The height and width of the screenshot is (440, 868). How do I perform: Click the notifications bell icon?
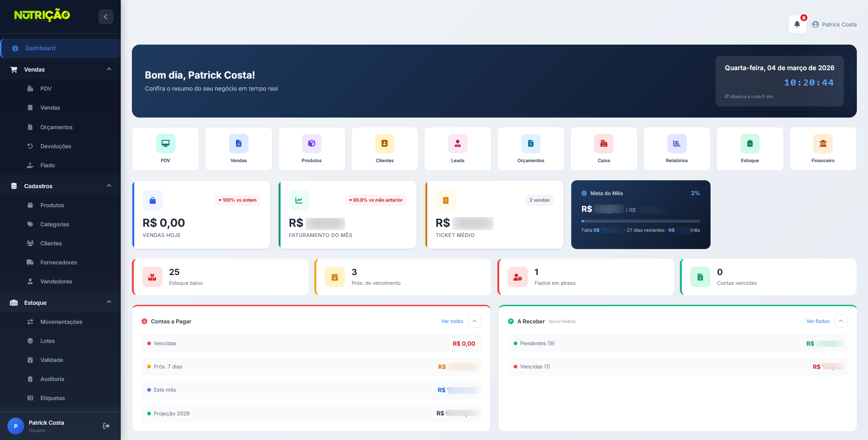797,24
